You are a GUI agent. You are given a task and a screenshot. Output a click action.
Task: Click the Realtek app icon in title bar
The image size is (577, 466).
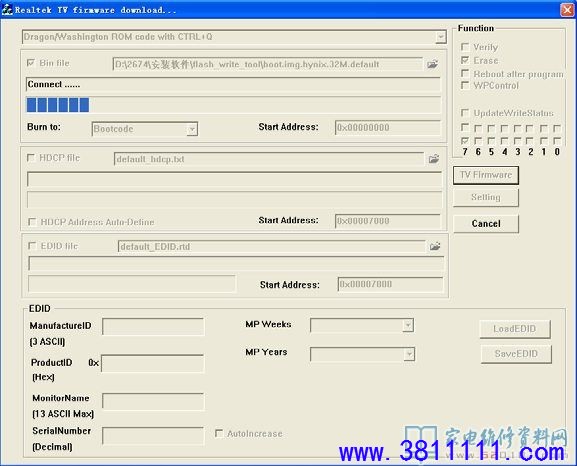[x=7, y=9]
